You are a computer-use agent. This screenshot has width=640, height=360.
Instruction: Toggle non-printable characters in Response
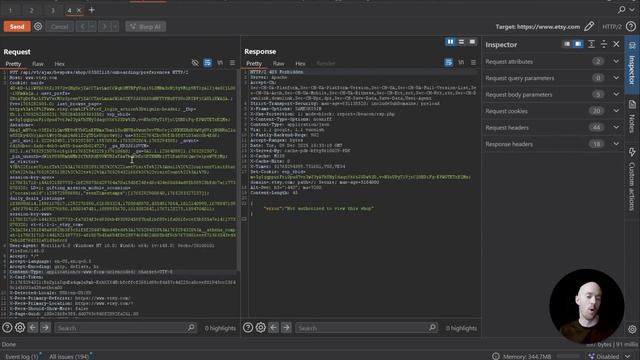click(461, 62)
